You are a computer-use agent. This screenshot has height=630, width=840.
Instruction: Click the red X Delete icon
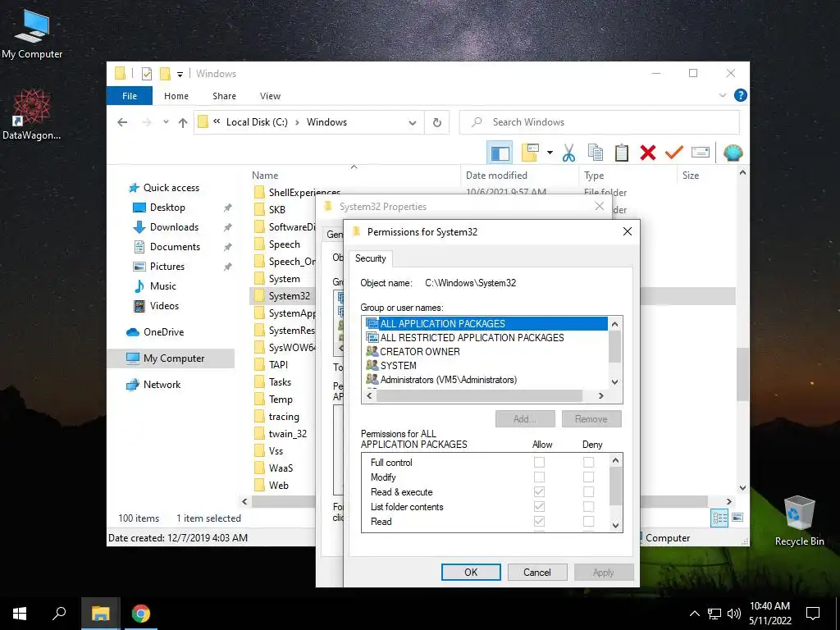pyautogui.click(x=648, y=153)
